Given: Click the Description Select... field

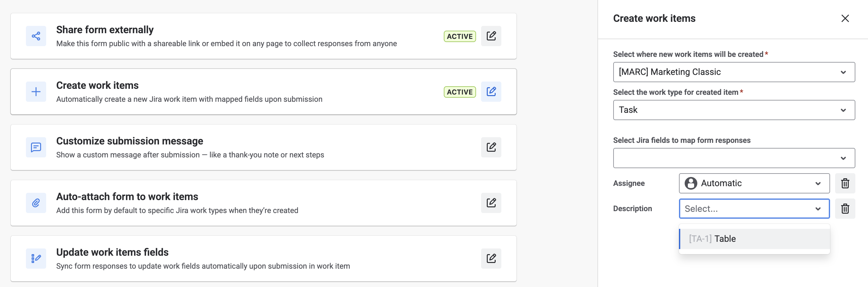Looking at the screenshot, I should 754,209.
